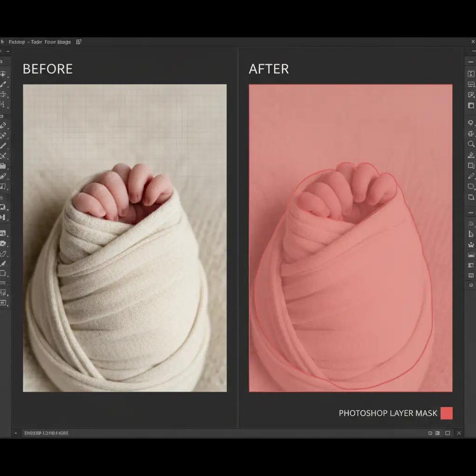
Task: Select the Zoom magnifier tool
Action: pos(471,144)
